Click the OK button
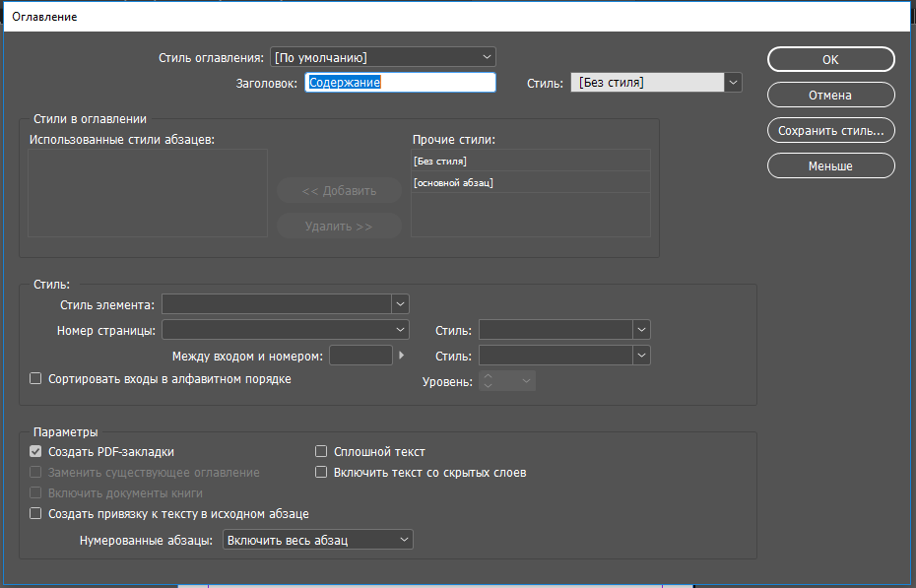Image resolution: width=916 pixels, height=588 pixels. pos(830,60)
